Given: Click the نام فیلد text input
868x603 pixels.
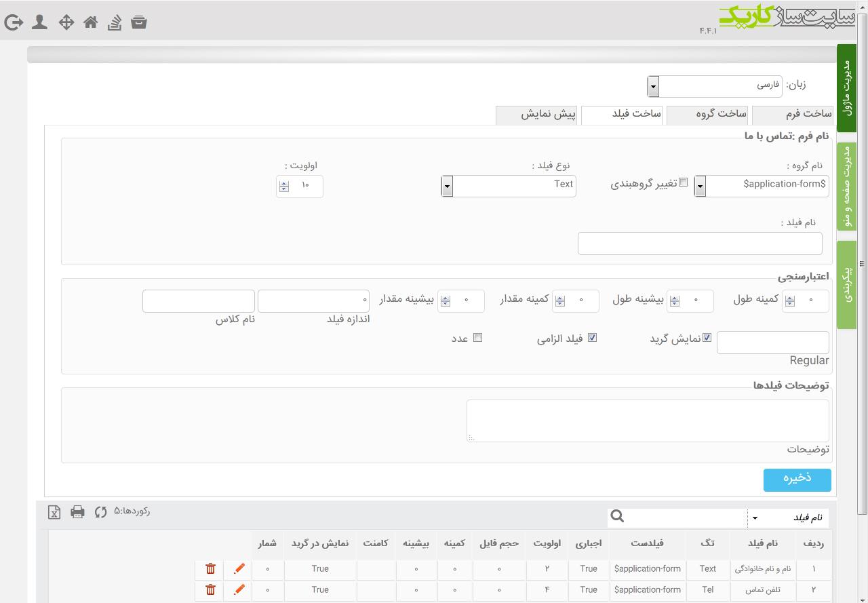Looking at the screenshot, I should (700, 244).
